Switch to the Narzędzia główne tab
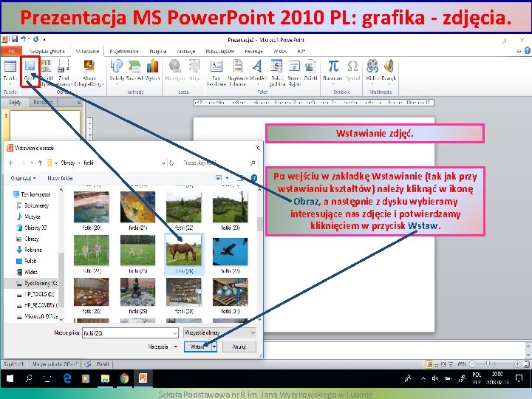532x399 pixels. tap(47, 51)
